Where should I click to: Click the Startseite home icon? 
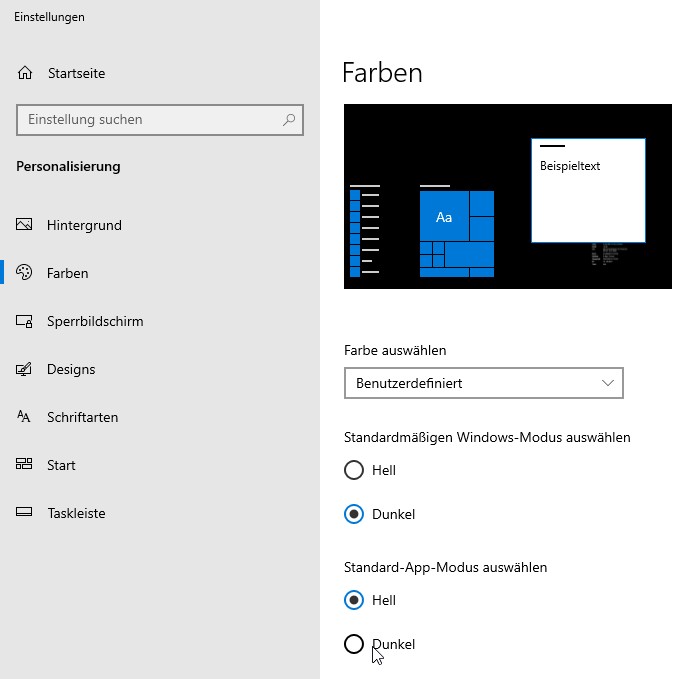click(x=25, y=73)
